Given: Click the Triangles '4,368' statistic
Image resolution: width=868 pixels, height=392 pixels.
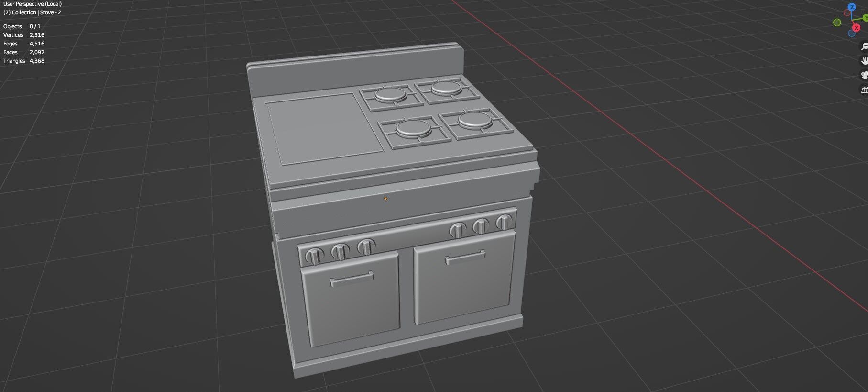Looking at the screenshot, I should point(37,61).
